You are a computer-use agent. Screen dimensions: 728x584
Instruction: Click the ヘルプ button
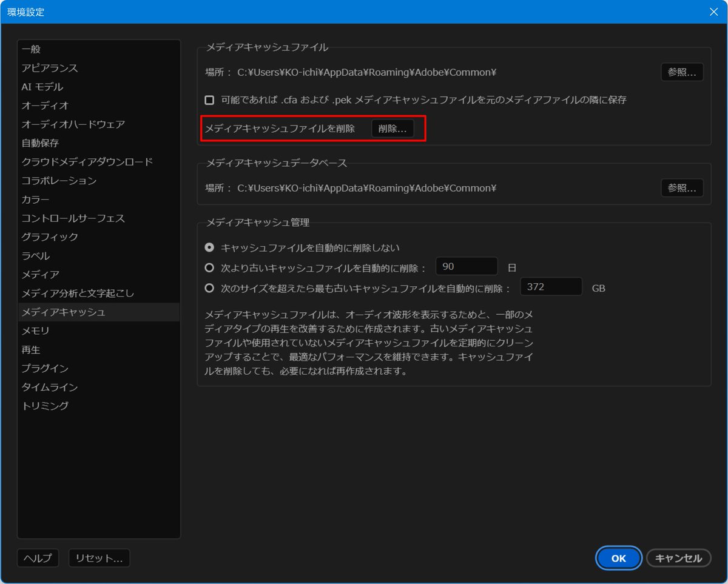(x=38, y=558)
